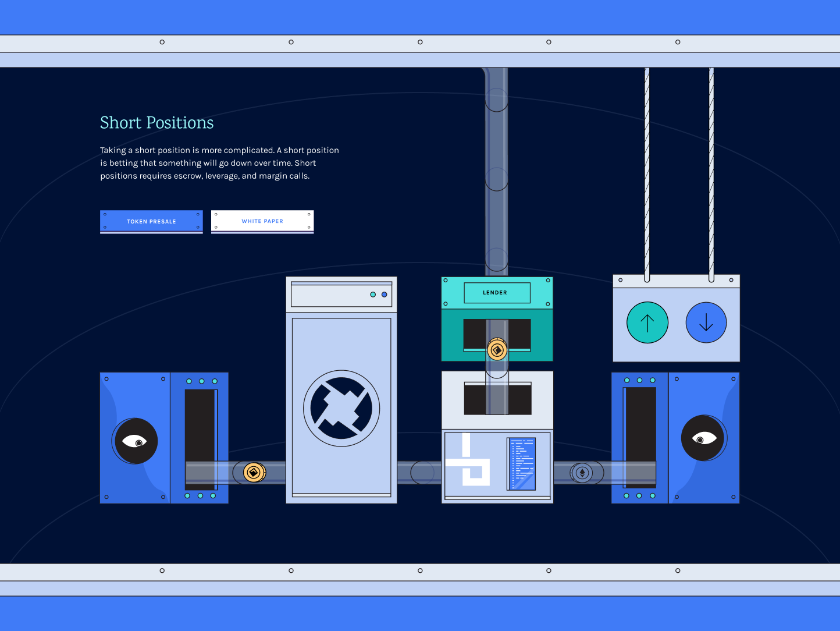840x631 pixels.
Task: Click the LENDER label box
Action: pyautogui.click(x=497, y=293)
